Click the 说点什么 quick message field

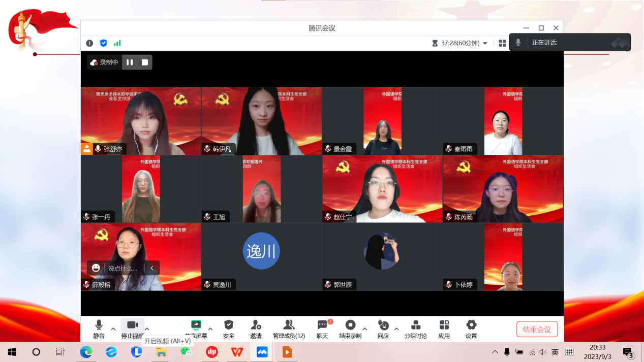(x=122, y=268)
